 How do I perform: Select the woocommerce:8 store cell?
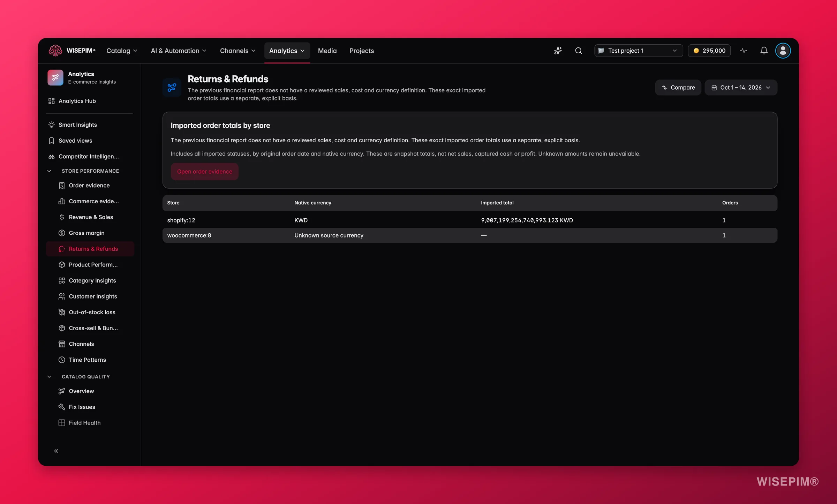[189, 235]
